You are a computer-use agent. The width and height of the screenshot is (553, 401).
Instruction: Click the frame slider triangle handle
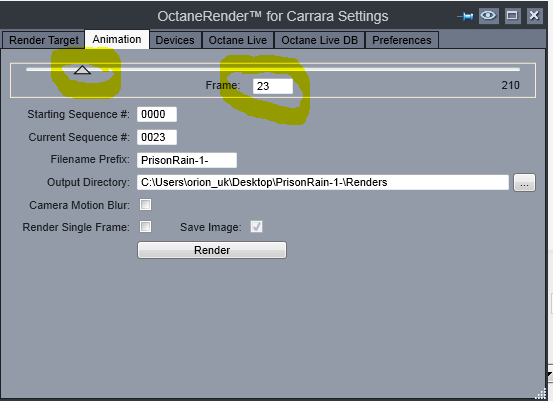[x=82, y=70]
